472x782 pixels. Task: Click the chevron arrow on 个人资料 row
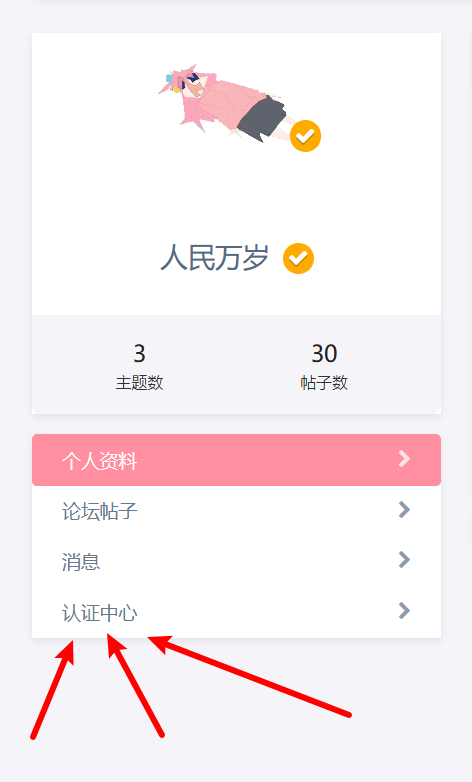[x=405, y=459]
